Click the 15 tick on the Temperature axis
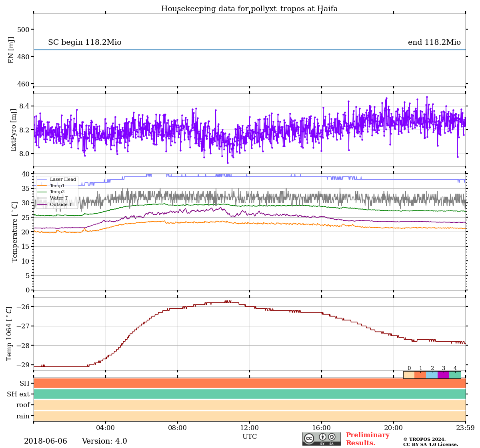 [x=26, y=246]
